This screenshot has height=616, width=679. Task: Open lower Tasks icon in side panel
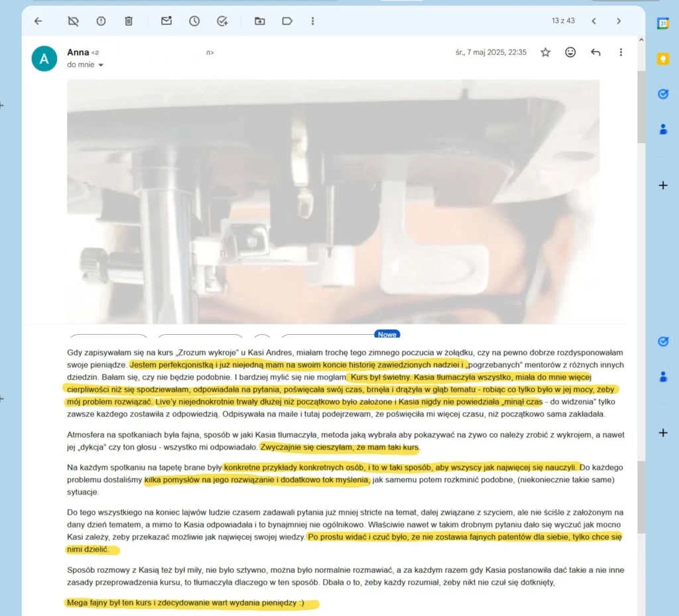tap(662, 341)
